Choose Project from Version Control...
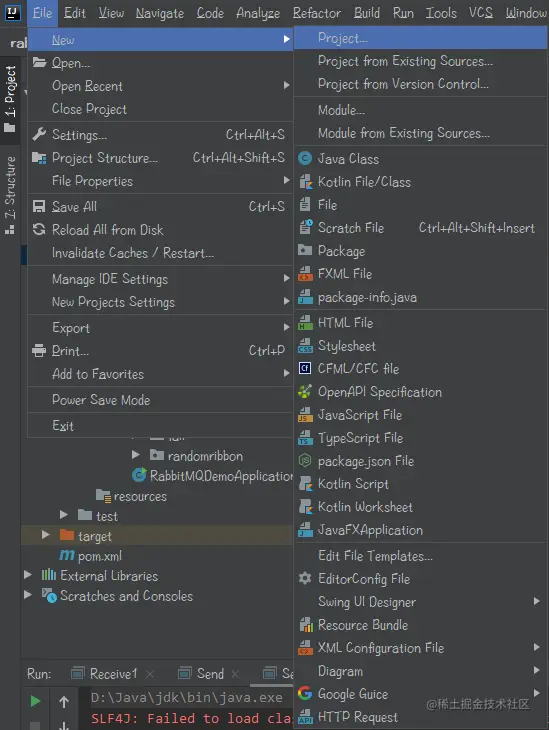 403,84
